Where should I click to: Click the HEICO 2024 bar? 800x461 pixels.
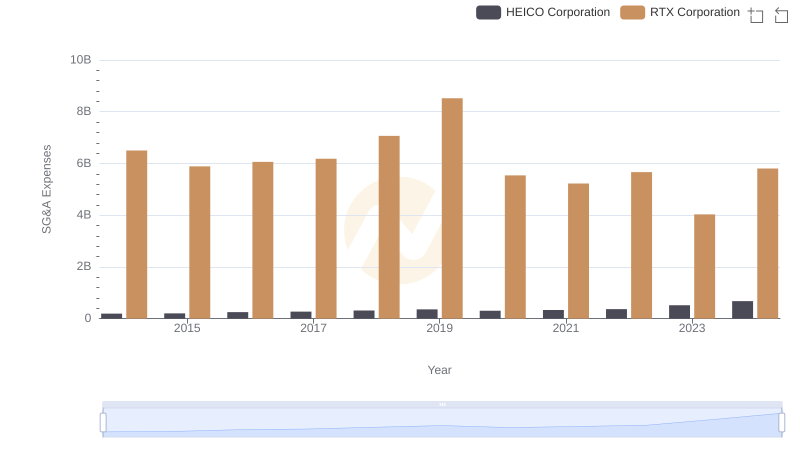(742, 310)
